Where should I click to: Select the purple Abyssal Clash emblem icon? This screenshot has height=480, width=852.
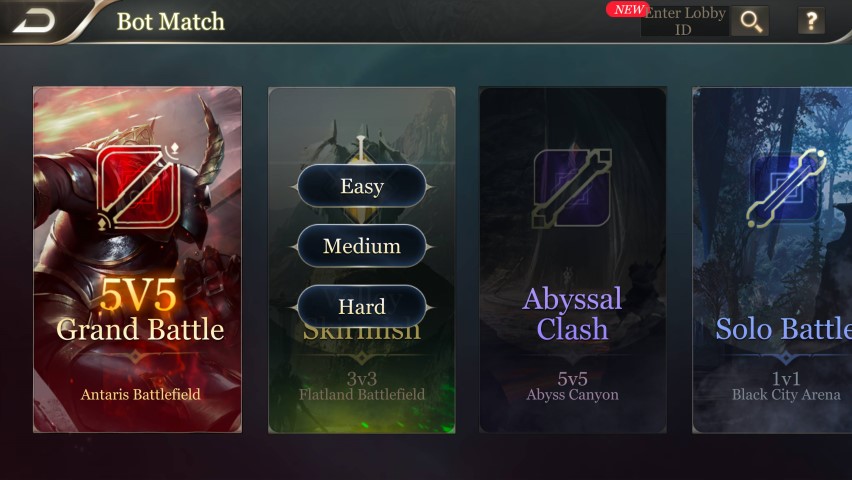pos(572,188)
